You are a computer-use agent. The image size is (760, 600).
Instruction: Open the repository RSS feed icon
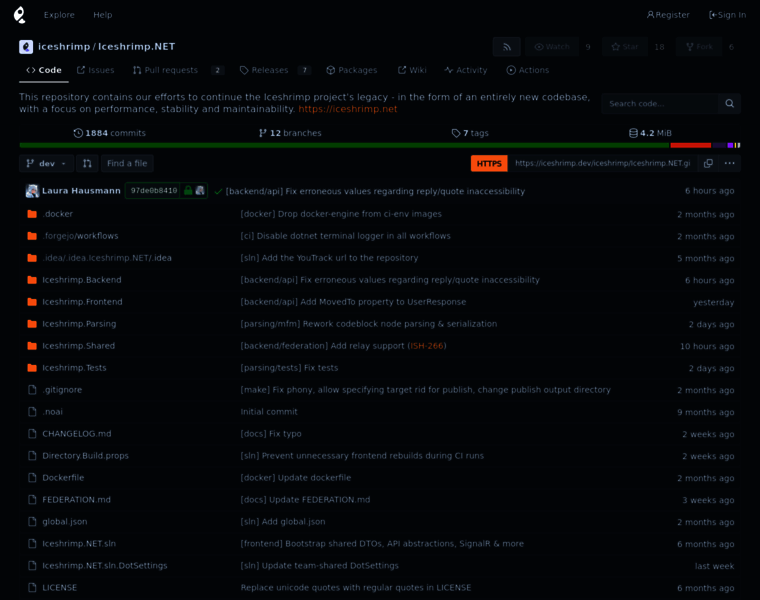point(507,47)
